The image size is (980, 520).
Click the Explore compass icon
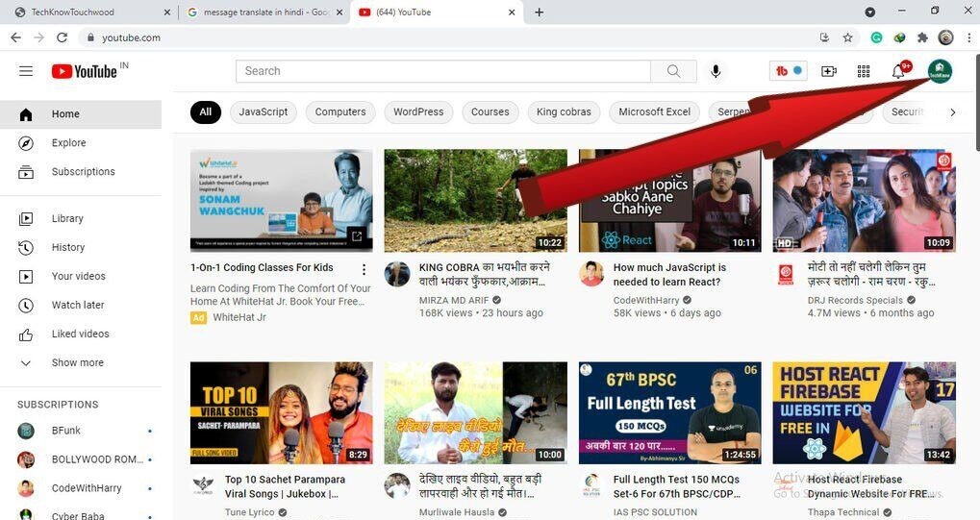coord(26,143)
